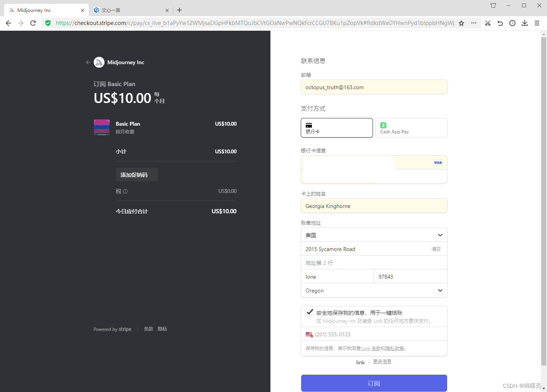Click the skin/shirt icon in title bar
547x392 pixels.
tap(493, 5)
